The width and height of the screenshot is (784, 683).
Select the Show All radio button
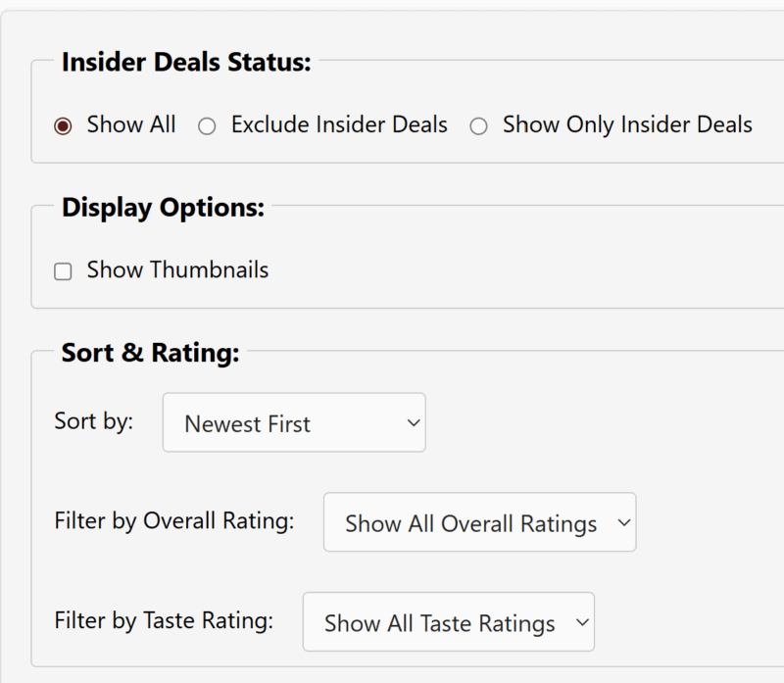point(63,126)
